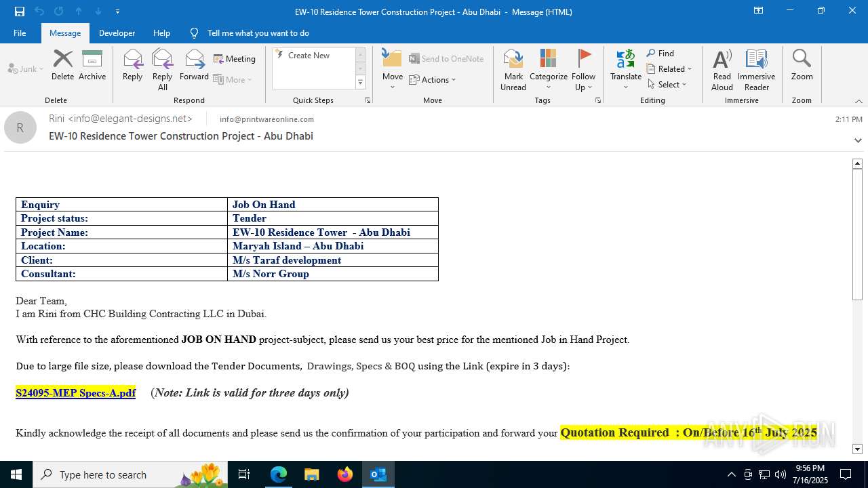The height and width of the screenshot is (488, 868).
Task: Open the File tab
Action: coord(20,33)
